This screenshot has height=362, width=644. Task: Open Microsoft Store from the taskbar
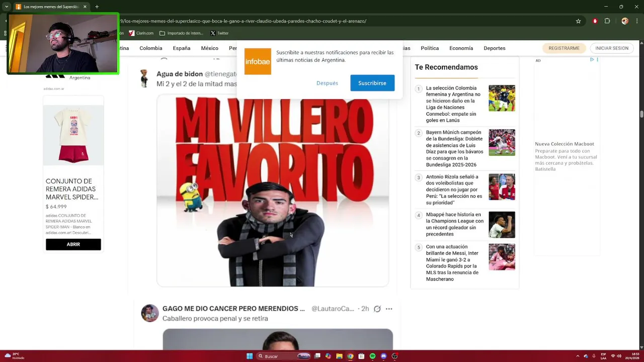[361, 356]
